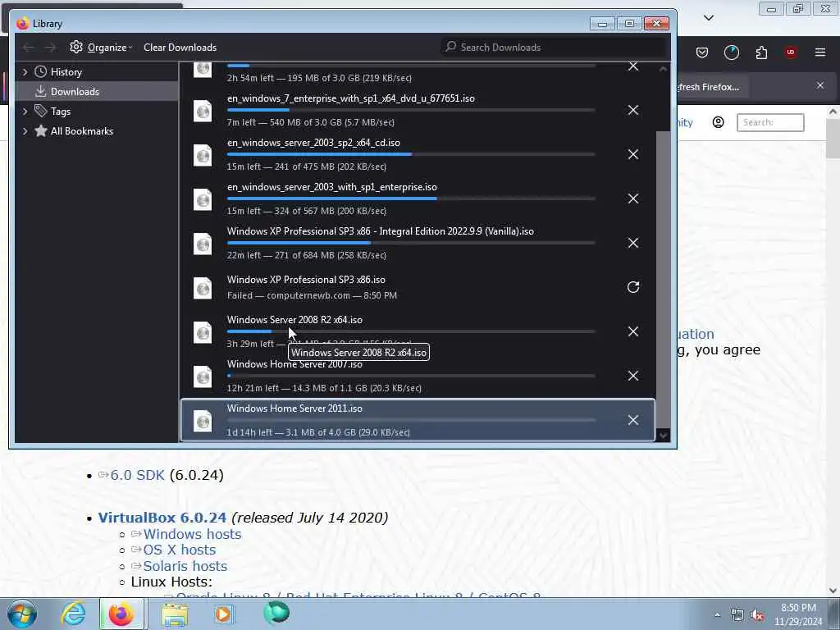Select Tags in the Library sidebar

[97, 112]
